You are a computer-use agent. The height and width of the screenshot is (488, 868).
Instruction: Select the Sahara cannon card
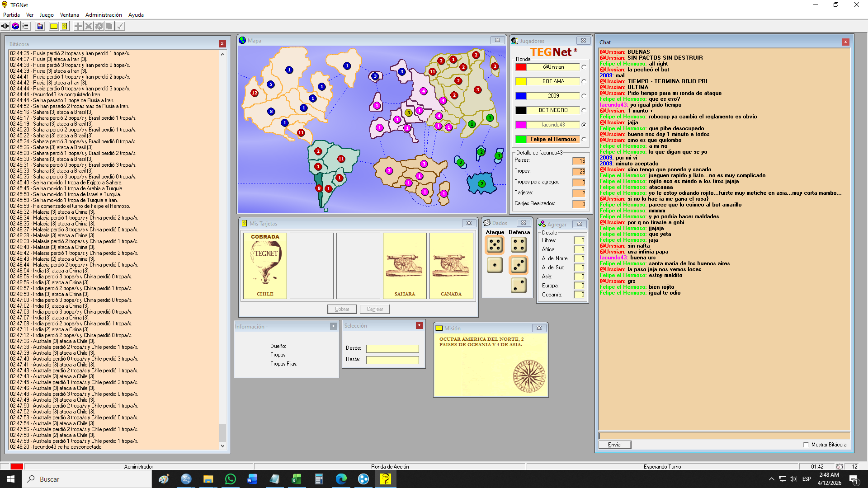coord(404,266)
